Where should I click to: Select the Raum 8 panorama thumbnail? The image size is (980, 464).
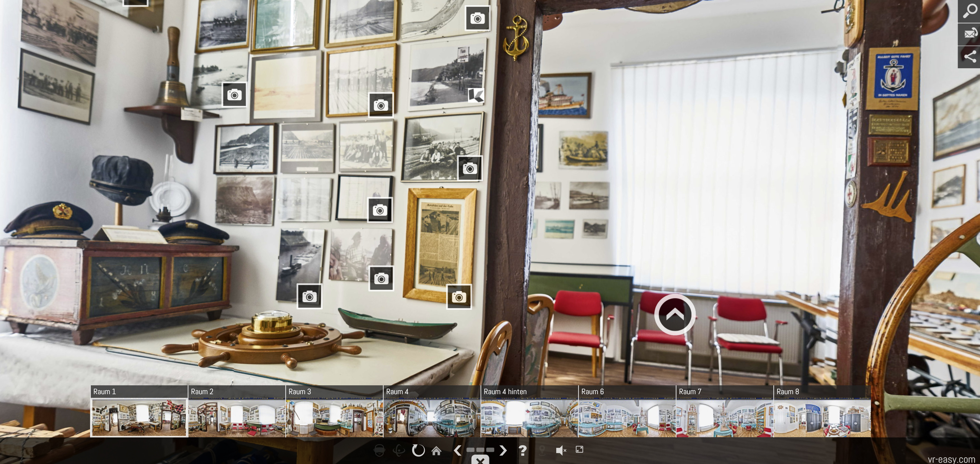(x=822, y=417)
